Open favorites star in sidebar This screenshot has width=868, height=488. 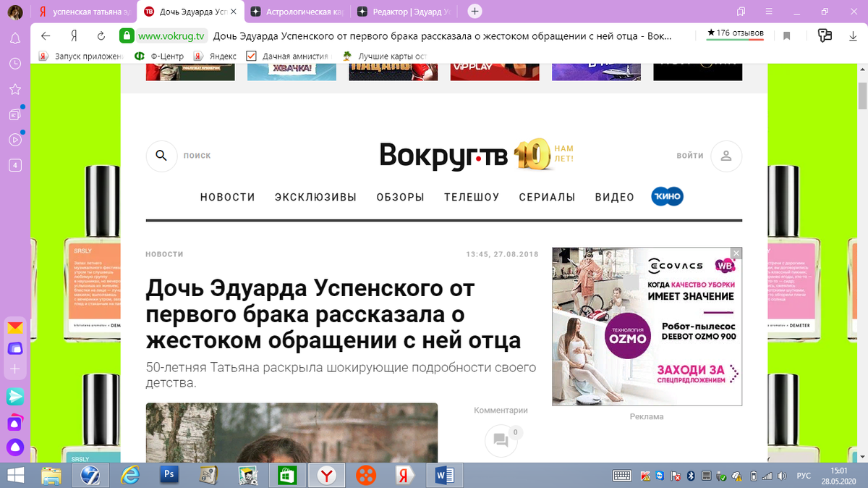14,89
